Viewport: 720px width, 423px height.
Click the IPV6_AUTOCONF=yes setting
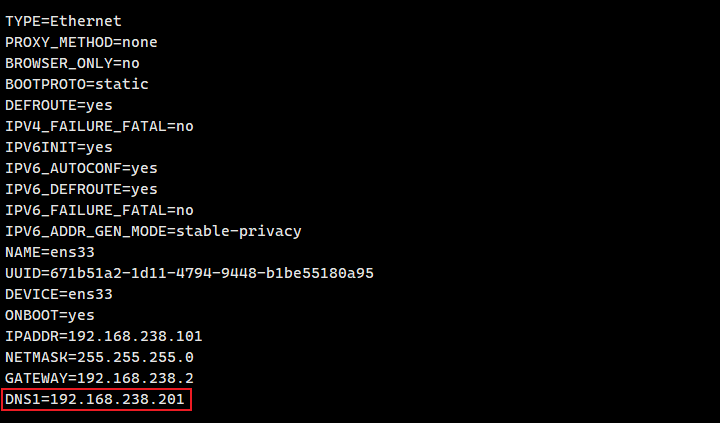[81, 168]
